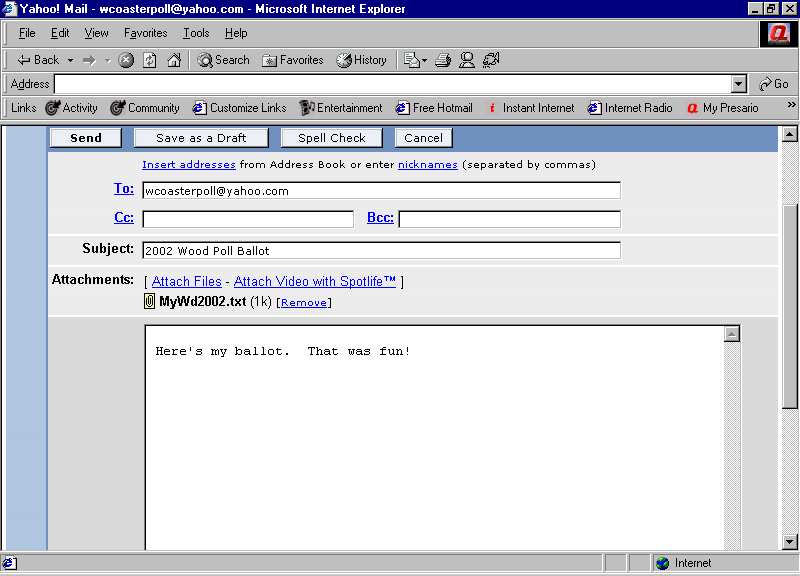Open the Free Hotmail link shortcut

pos(434,108)
